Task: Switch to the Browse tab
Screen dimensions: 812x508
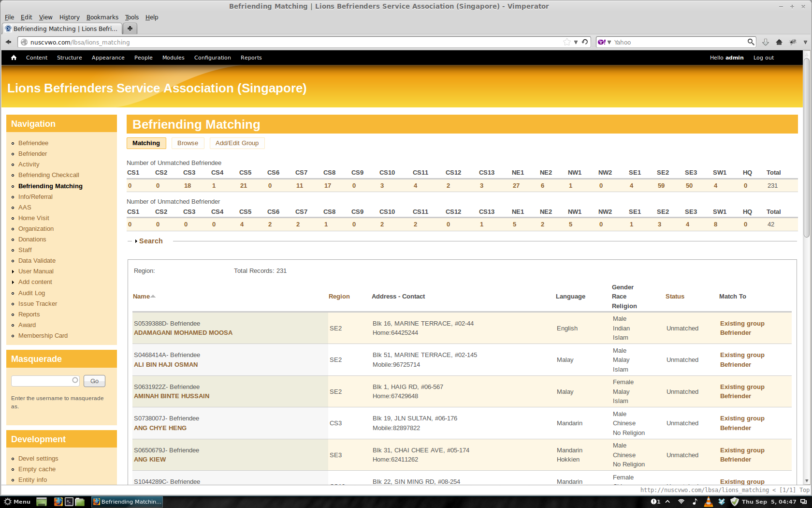Action: (x=188, y=143)
